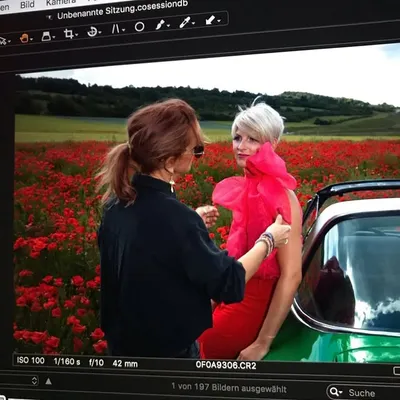Screen dimensions: 400x400
Task: Select the Pan hand cursor tool
Action: 24,38
